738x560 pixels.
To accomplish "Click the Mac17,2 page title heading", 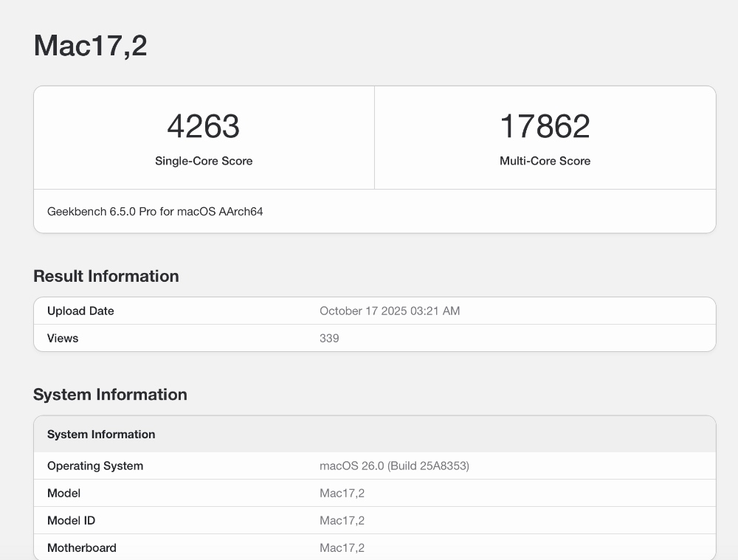I will (90, 46).
